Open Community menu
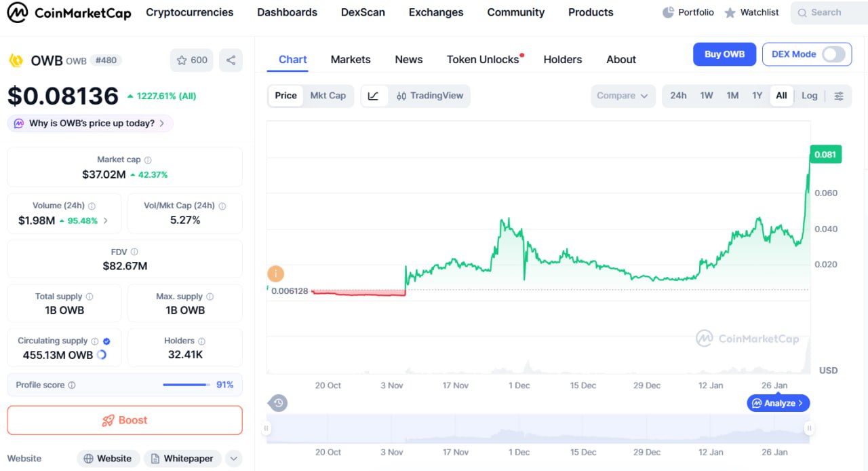This screenshot has height=471, width=868. click(x=516, y=12)
